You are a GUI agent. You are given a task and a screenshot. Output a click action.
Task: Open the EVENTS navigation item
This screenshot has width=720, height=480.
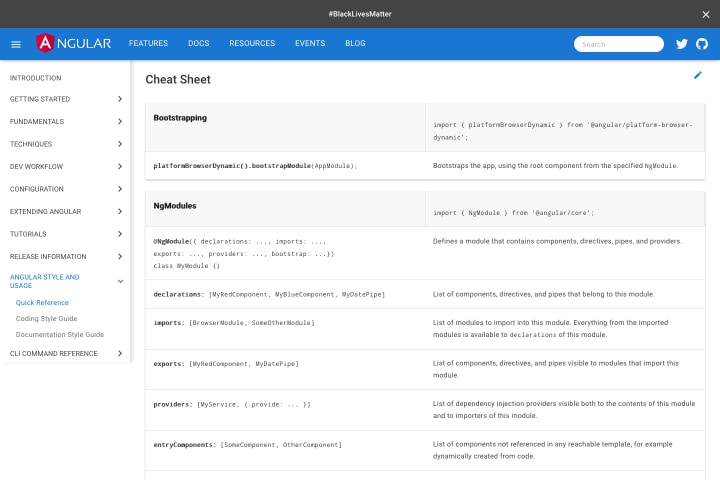point(310,43)
